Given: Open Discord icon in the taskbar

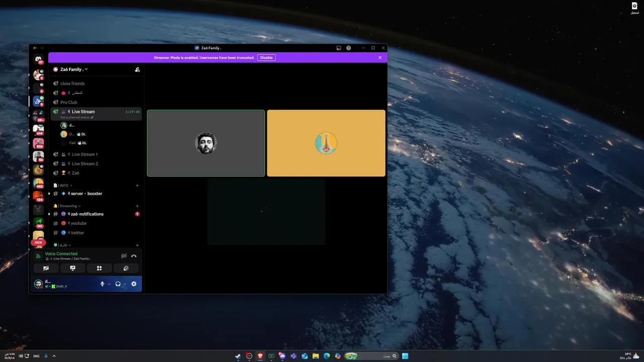Looking at the screenshot, I should point(282,356).
